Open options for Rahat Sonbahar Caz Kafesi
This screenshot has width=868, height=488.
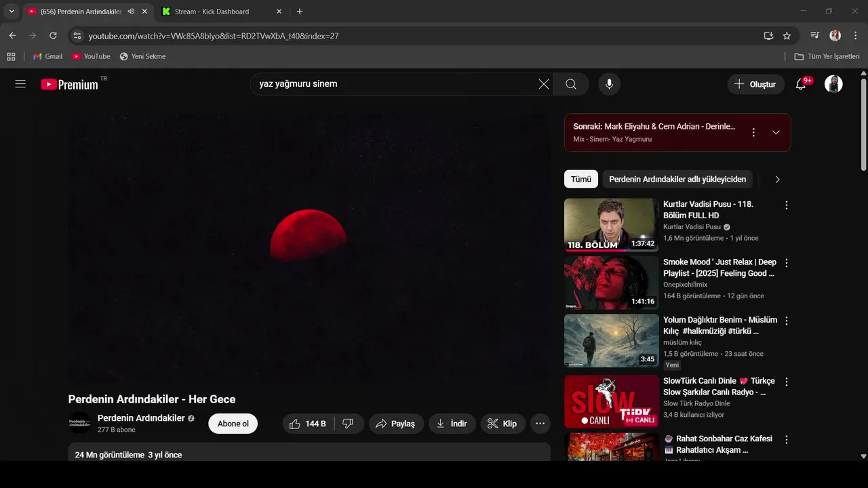(787, 439)
